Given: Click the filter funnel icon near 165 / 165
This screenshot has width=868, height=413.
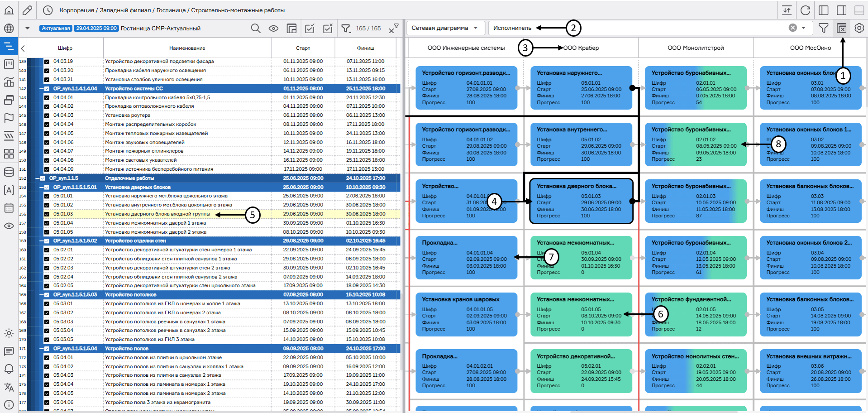Looking at the screenshot, I should [x=346, y=29].
